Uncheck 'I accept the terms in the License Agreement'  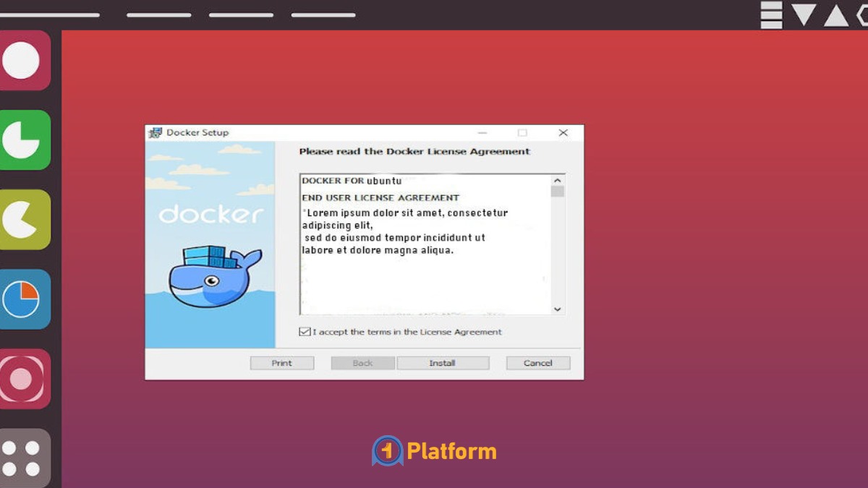click(x=305, y=332)
